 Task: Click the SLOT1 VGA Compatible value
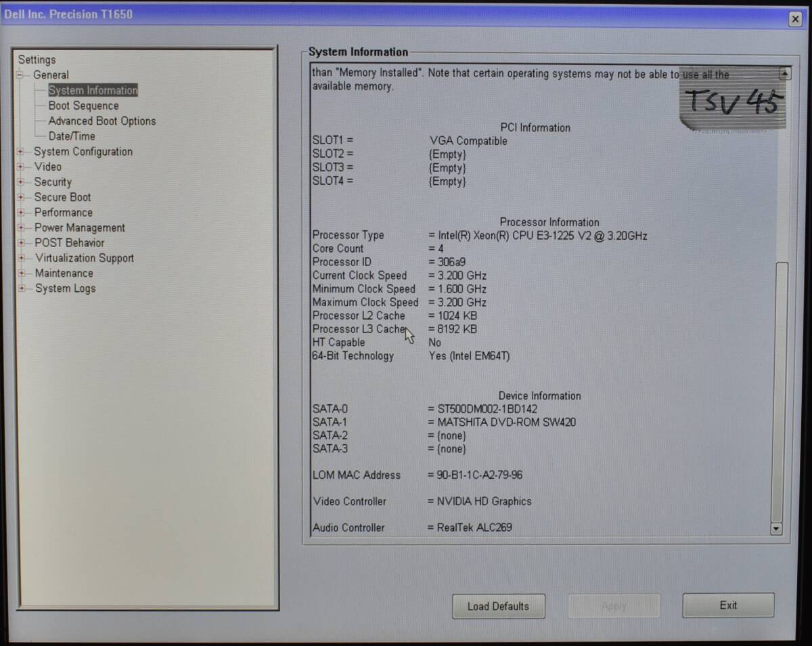click(468, 141)
